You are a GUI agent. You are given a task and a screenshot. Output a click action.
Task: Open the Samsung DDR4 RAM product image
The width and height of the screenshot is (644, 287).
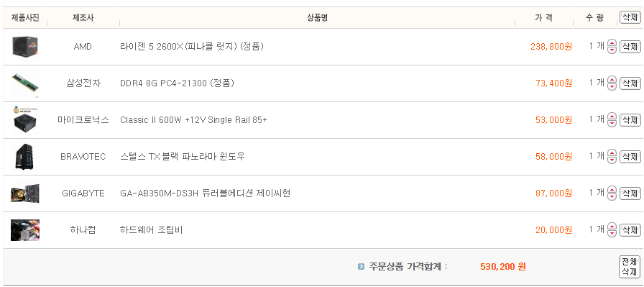point(25,83)
